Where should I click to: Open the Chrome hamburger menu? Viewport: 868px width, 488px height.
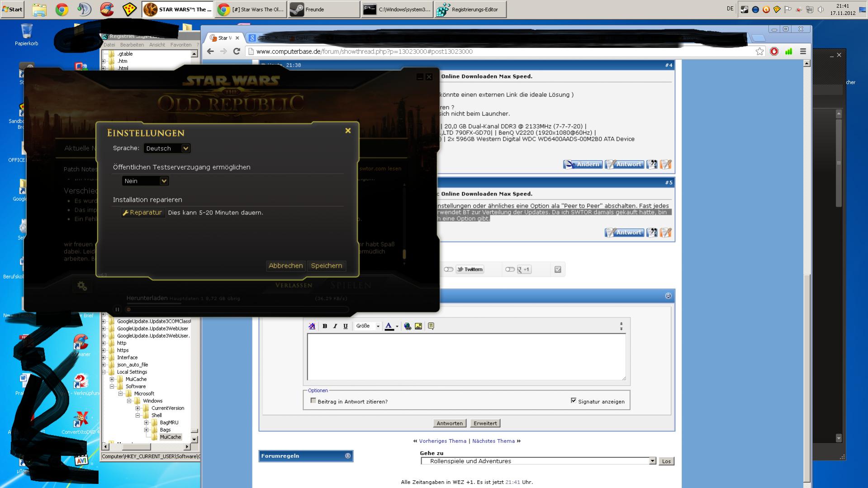803,52
